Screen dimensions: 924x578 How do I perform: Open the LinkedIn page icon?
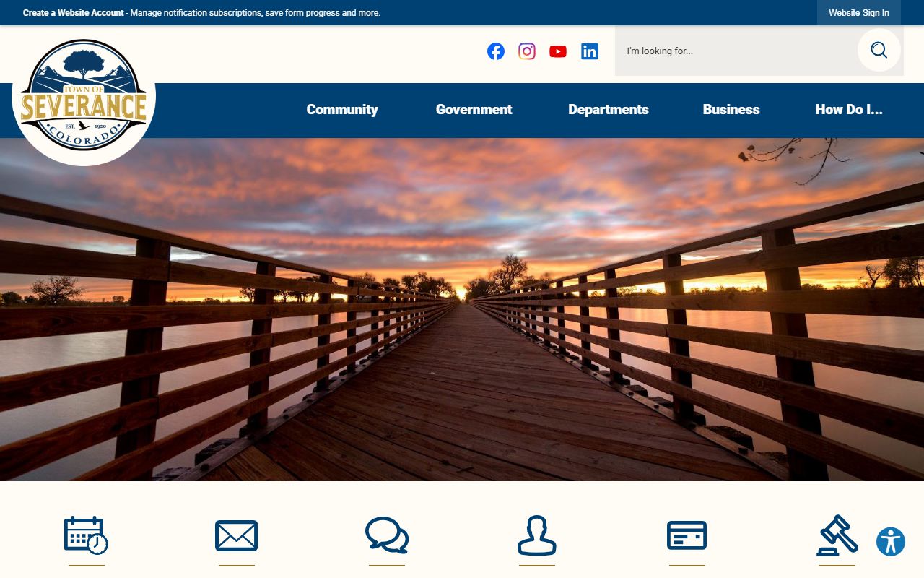(x=590, y=51)
